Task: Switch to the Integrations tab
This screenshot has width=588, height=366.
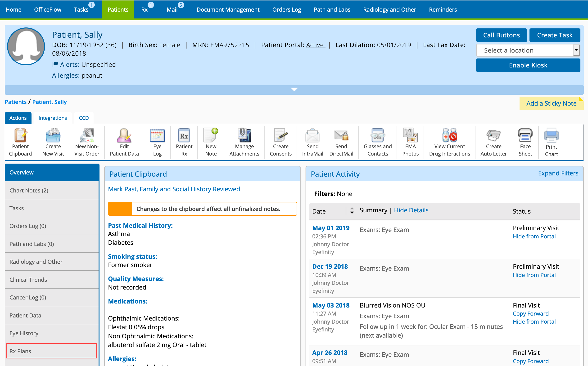Action: tap(53, 118)
